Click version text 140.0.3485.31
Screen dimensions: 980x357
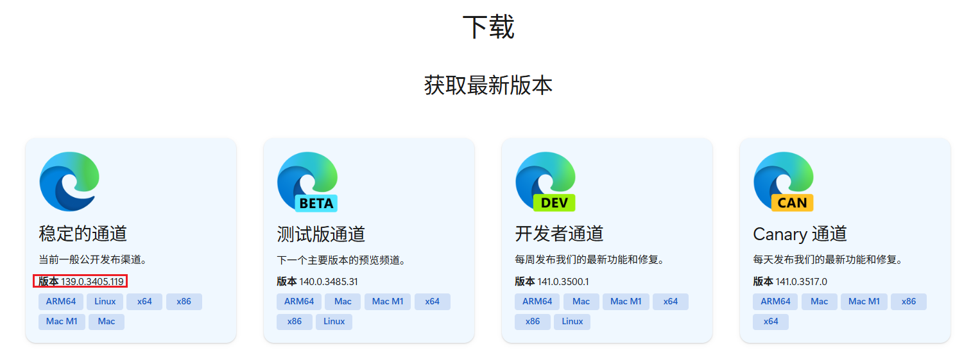(x=329, y=281)
